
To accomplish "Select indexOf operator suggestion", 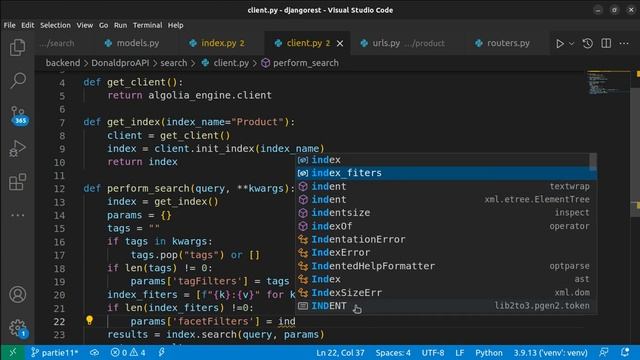I will click(x=446, y=226).
